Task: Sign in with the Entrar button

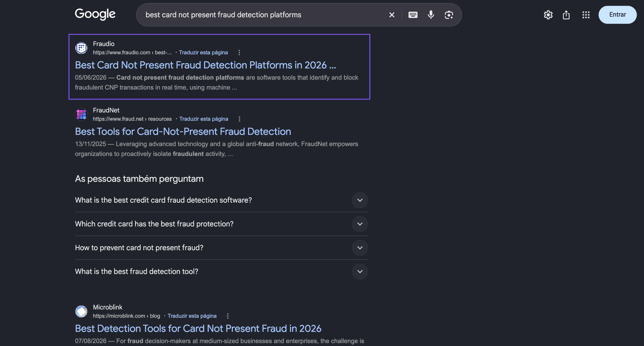Action: tap(617, 15)
